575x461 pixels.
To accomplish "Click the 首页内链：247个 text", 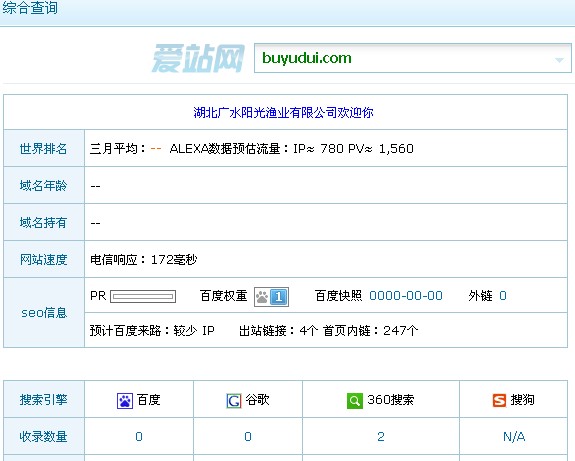I will (x=370, y=330).
